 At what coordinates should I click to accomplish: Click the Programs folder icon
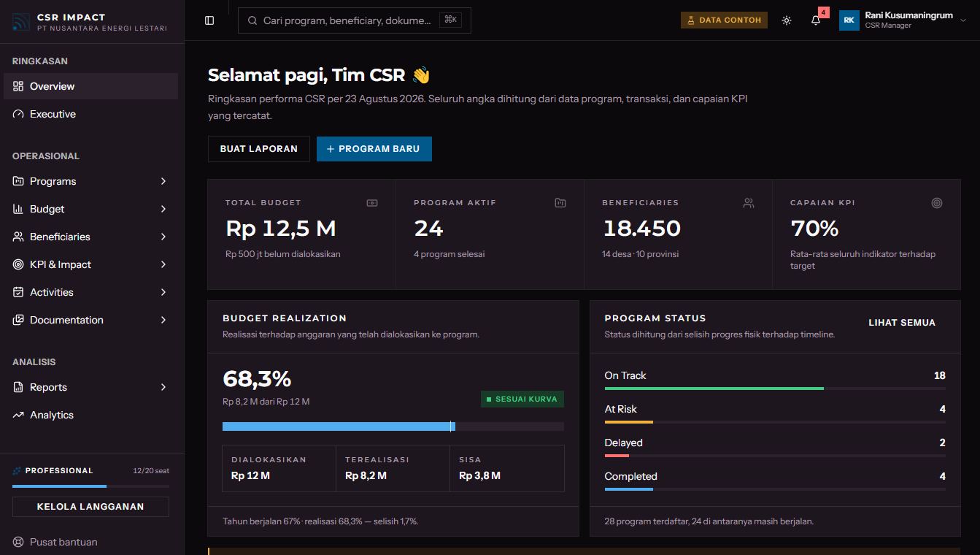point(18,181)
